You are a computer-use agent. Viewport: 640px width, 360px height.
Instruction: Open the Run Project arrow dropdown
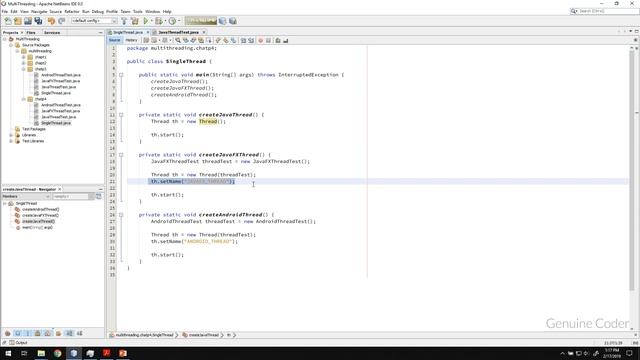tap(151, 21)
